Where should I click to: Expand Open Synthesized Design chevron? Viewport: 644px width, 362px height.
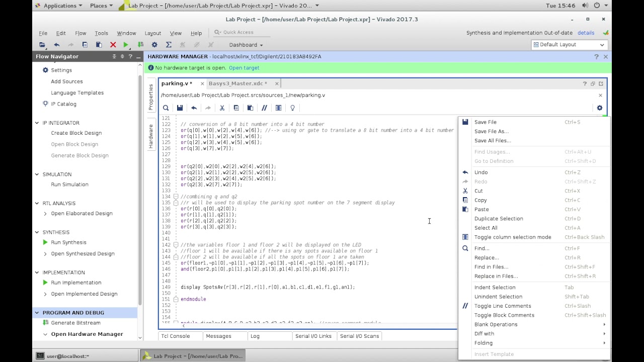(x=45, y=254)
